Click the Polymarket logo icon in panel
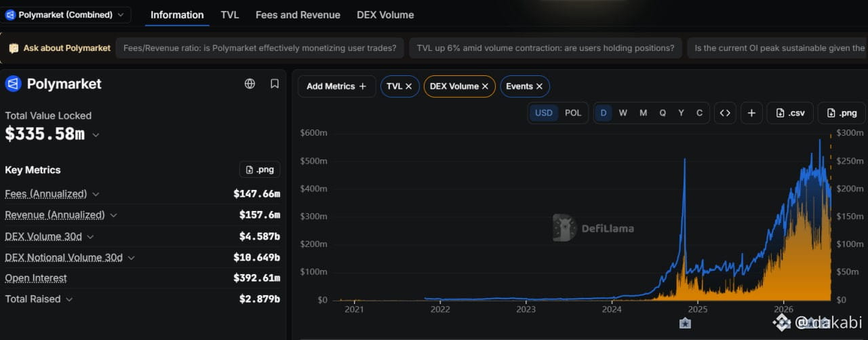 point(13,83)
